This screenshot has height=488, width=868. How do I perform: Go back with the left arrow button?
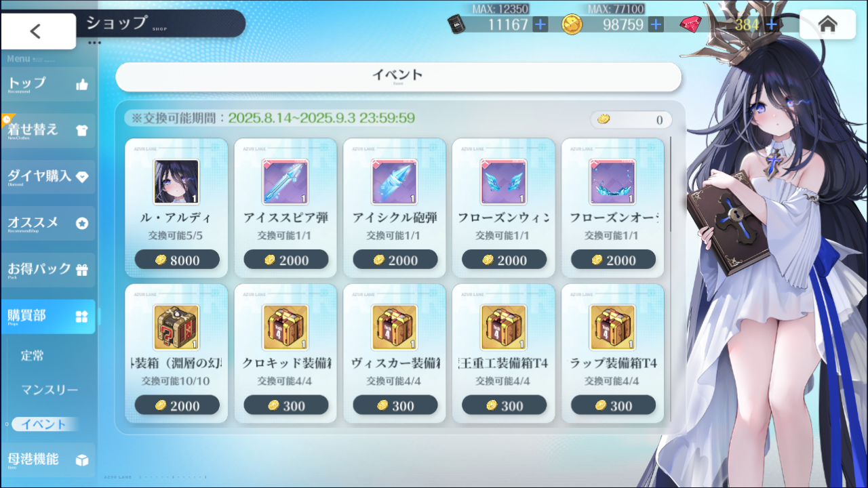[38, 31]
